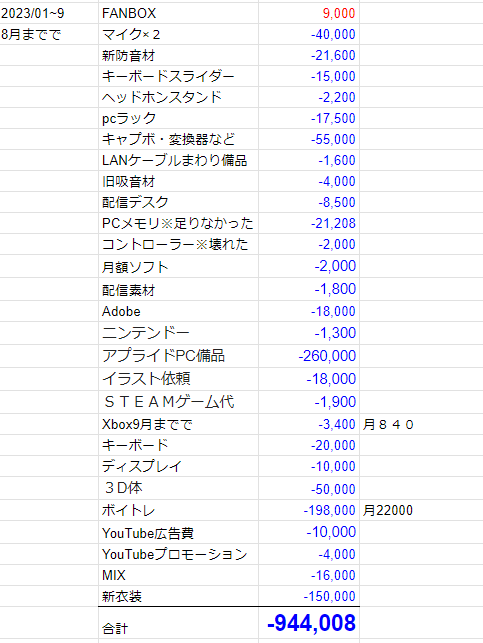Select the Xbox9月までで cell
The width and height of the screenshot is (483, 643).
178,424
